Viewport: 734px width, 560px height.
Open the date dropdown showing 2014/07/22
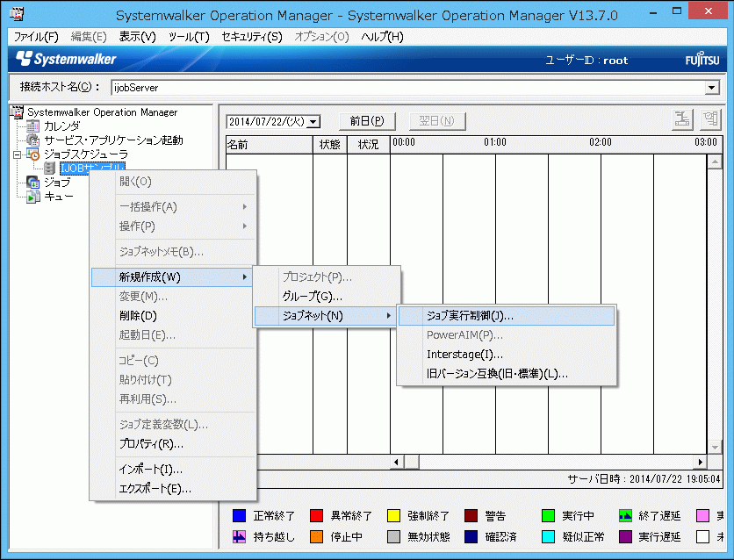313,121
